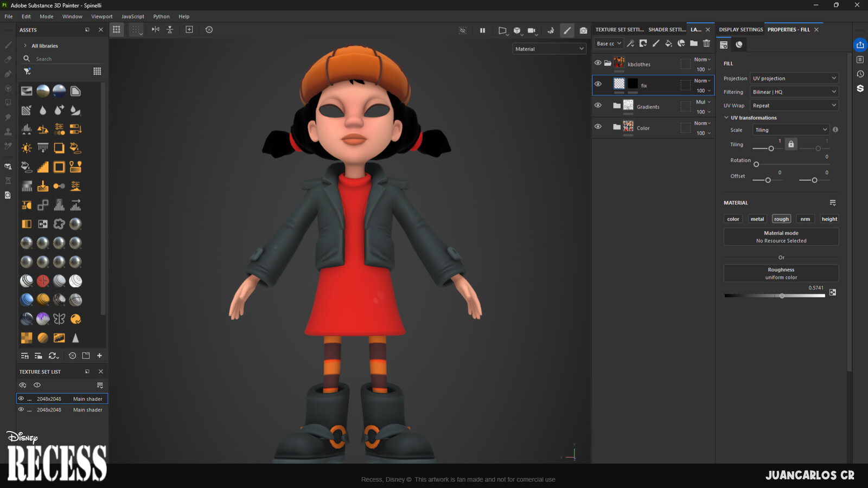Collapse the UV transformations section
The height and width of the screenshot is (488, 868).
point(726,118)
